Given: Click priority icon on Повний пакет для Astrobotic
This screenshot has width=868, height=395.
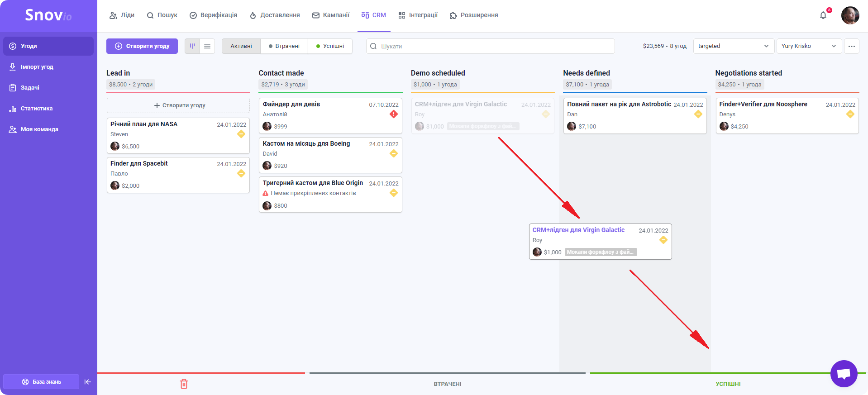Looking at the screenshot, I should tap(698, 114).
